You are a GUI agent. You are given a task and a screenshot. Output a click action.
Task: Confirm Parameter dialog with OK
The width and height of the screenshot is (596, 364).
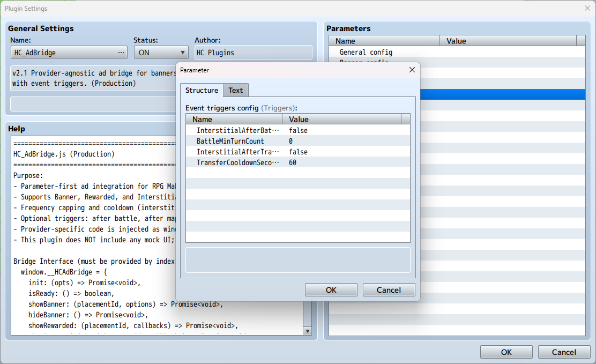click(x=331, y=290)
